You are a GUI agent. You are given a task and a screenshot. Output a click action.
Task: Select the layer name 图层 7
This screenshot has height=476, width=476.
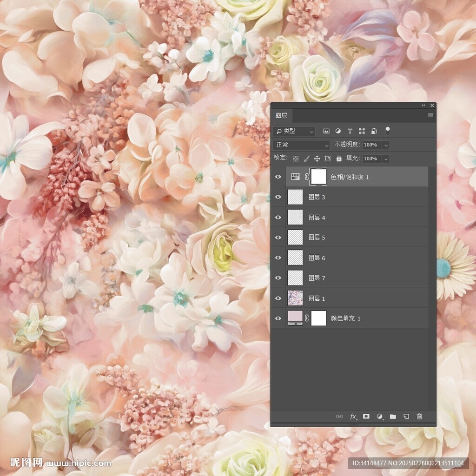tap(317, 278)
